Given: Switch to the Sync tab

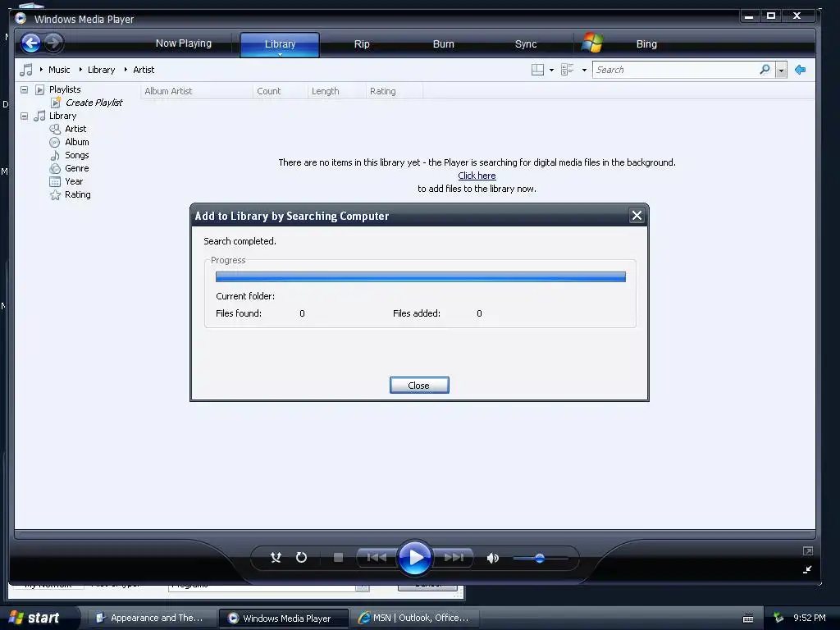Looking at the screenshot, I should (x=526, y=44).
